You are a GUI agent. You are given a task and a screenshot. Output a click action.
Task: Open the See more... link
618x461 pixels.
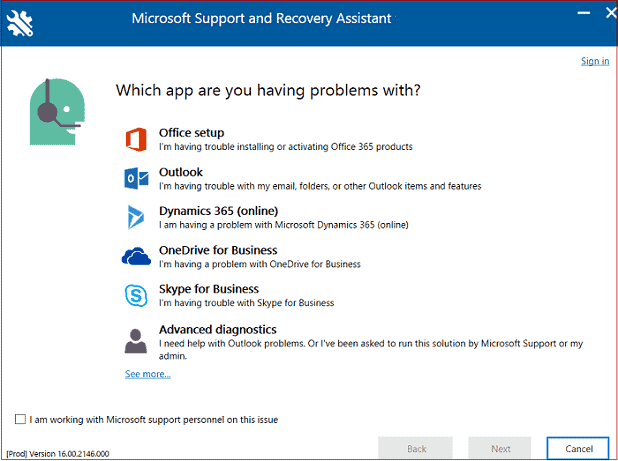(148, 374)
